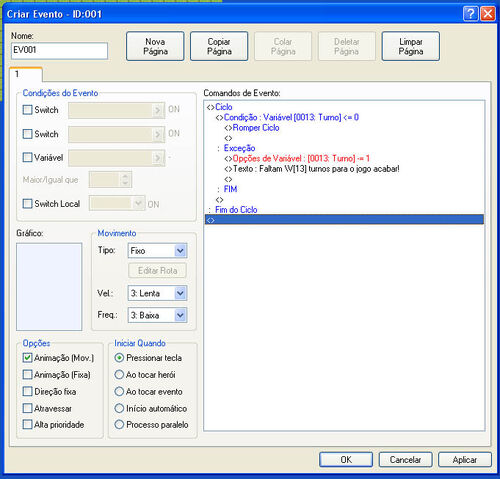Open the Freq. frequency dropdown
The image size is (500, 479).
(157, 315)
